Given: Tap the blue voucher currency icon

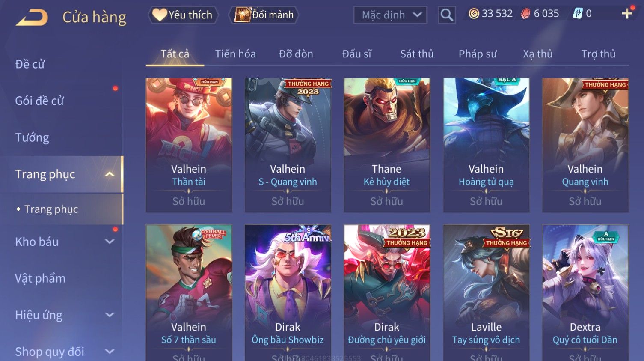Looking at the screenshot, I should click(x=578, y=14).
